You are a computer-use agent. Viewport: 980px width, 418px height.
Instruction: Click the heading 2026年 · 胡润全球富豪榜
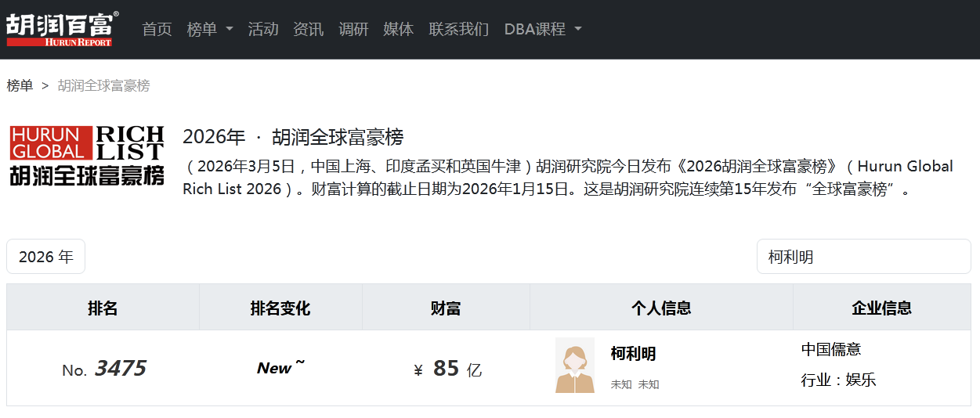293,137
